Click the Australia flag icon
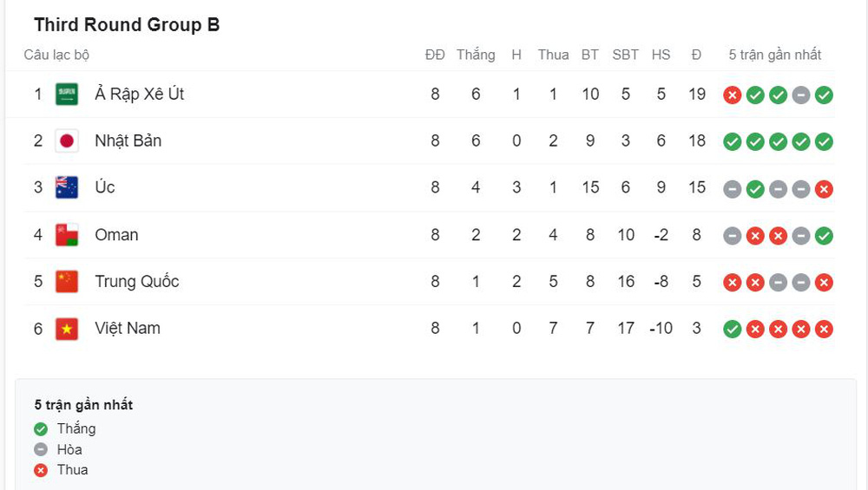The width and height of the screenshot is (868, 490). tap(67, 187)
